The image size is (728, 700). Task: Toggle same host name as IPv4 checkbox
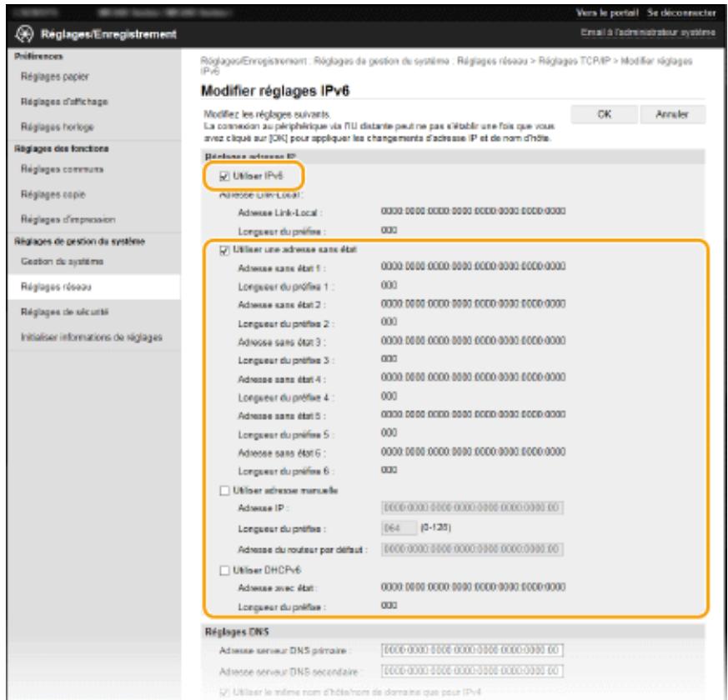pos(224,692)
